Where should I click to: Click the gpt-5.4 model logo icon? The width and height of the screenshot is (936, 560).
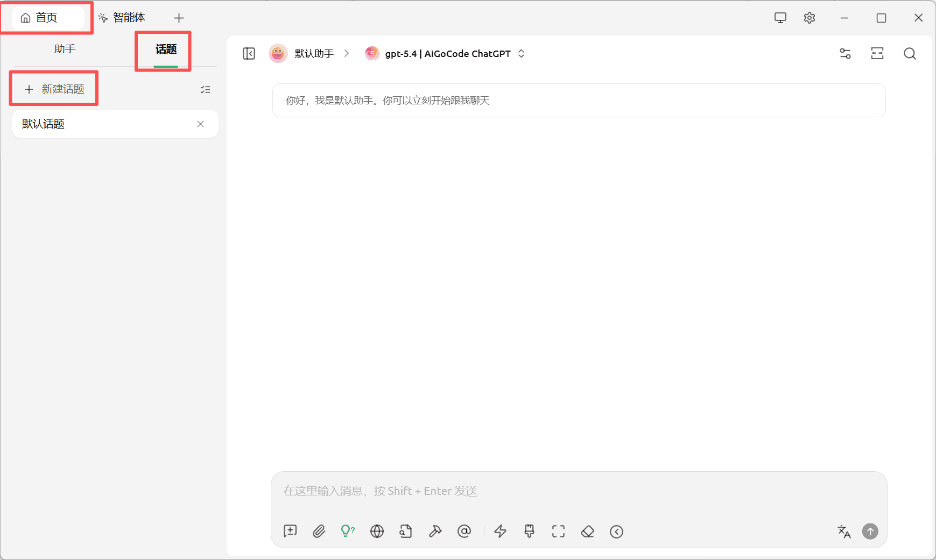click(x=372, y=53)
